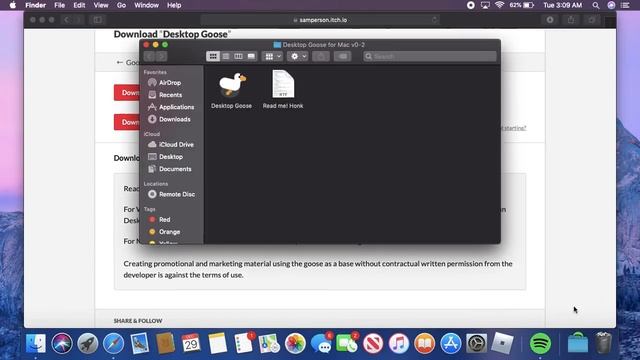
Task: Click the Siri icon in the menu bar
Action: click(x=611, y=5)
